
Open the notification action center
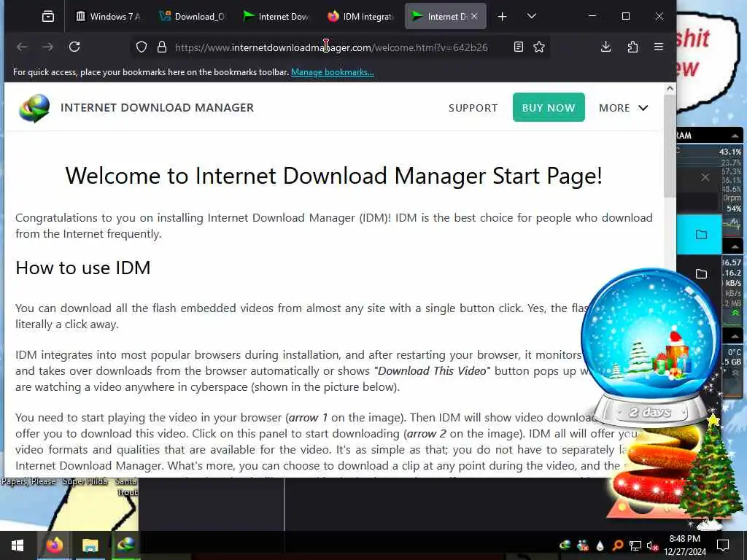[x=723, y=545]
